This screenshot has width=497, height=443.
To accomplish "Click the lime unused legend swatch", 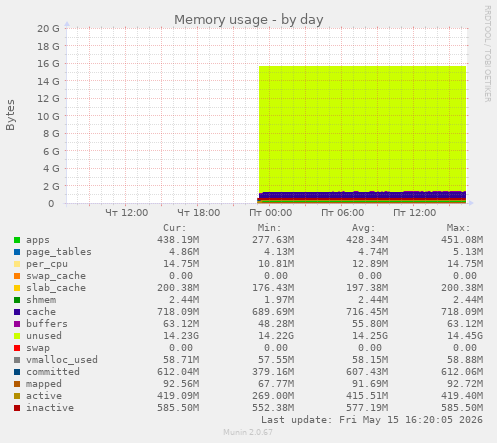I will pos(17,336).
